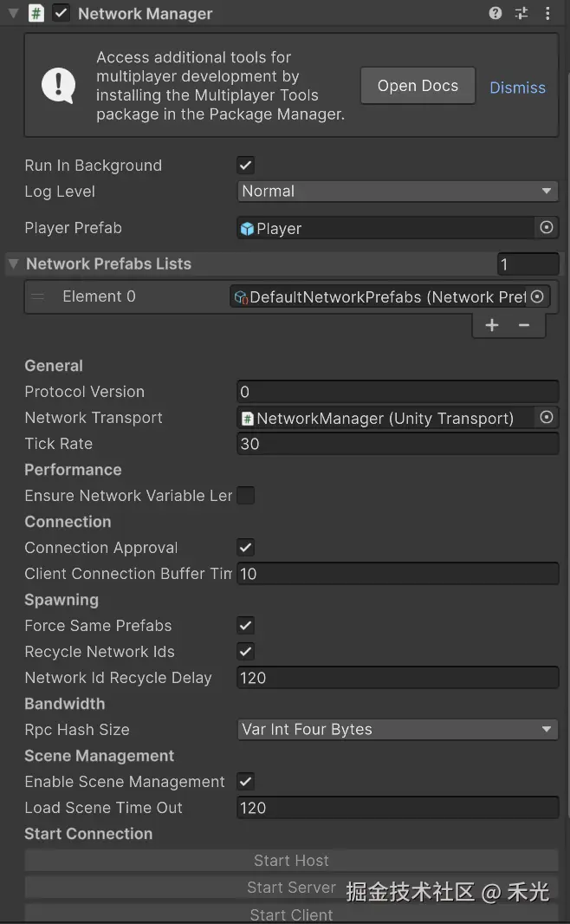The image size is (570, 924).
Task: Disable the Connection Approval checkbox
Action: 246,548
